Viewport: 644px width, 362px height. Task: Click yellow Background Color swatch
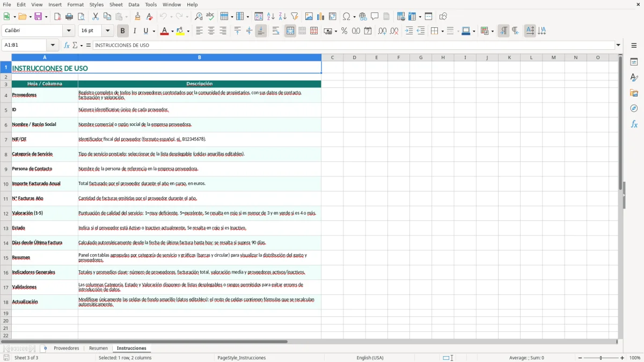click(x=180, y=31)
